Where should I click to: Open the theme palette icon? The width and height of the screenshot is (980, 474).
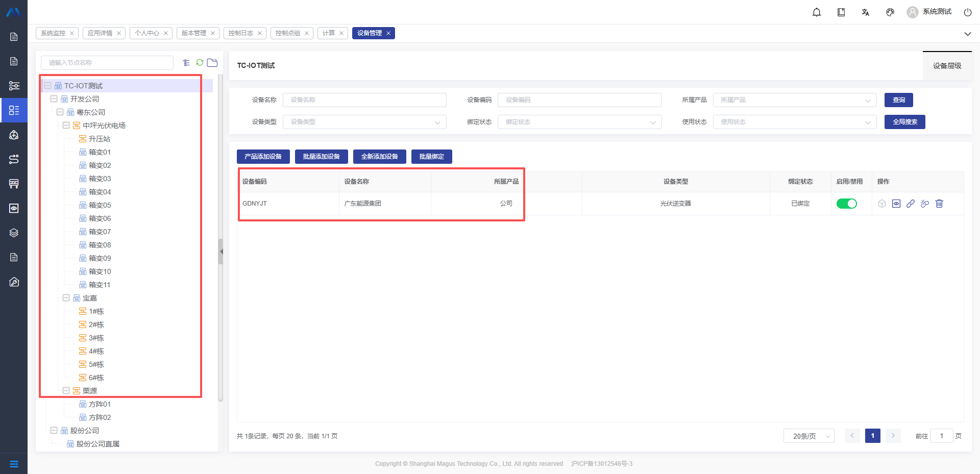point(890,12)
